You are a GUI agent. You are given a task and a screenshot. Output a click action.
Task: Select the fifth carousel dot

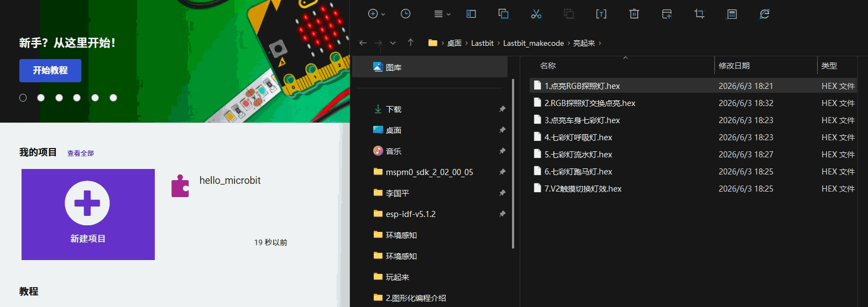95,98
